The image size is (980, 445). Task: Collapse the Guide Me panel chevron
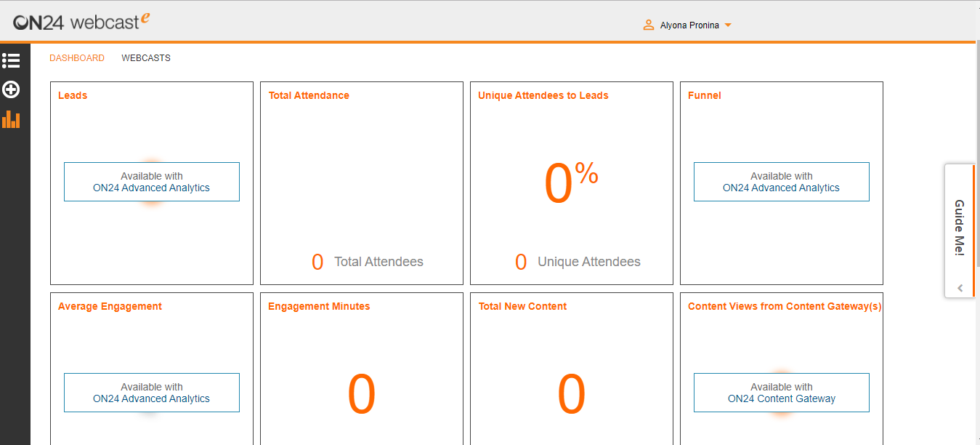click(x=960, y=288)
